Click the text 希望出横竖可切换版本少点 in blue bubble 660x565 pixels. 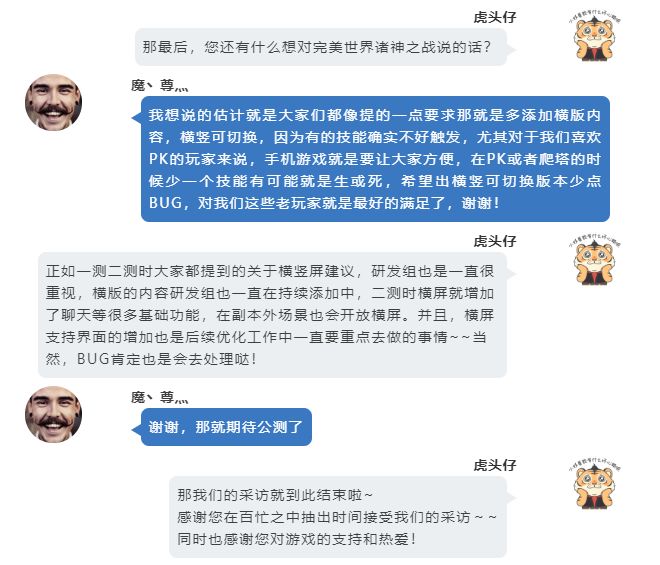[x=501, y=181]
